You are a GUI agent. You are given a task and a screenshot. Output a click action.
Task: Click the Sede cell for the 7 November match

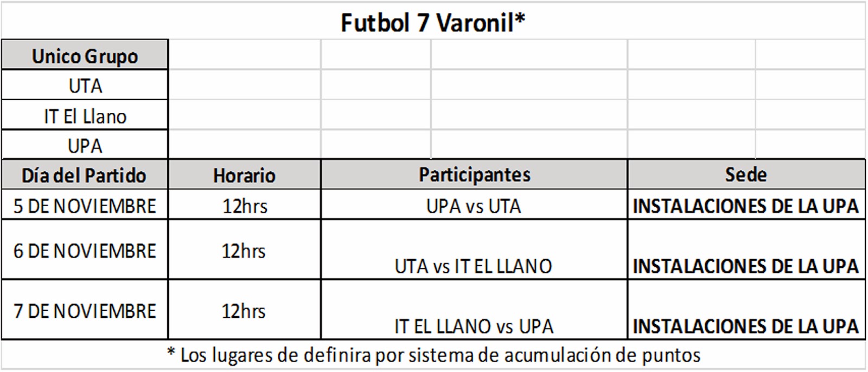click(746, 325)
